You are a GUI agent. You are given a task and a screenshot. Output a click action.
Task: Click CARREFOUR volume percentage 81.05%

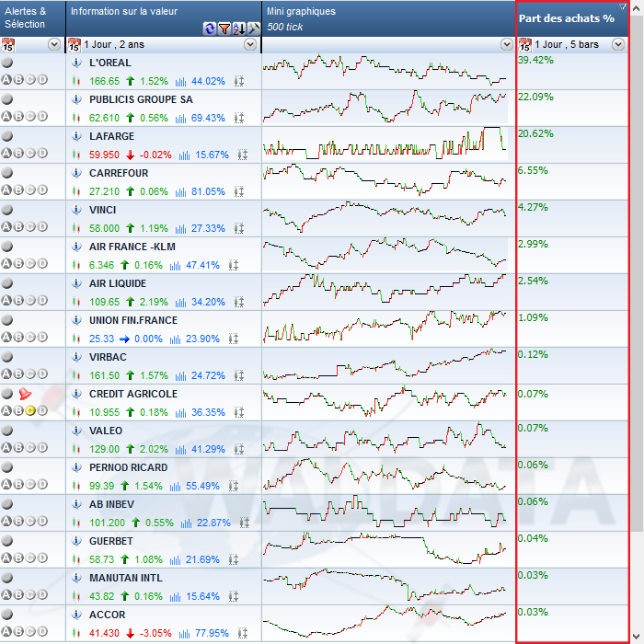[x=208, y=191]
